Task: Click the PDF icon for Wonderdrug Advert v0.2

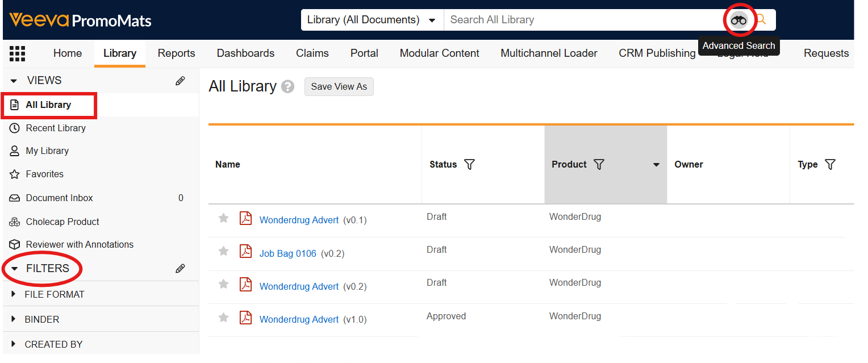Action: (245, 284)
